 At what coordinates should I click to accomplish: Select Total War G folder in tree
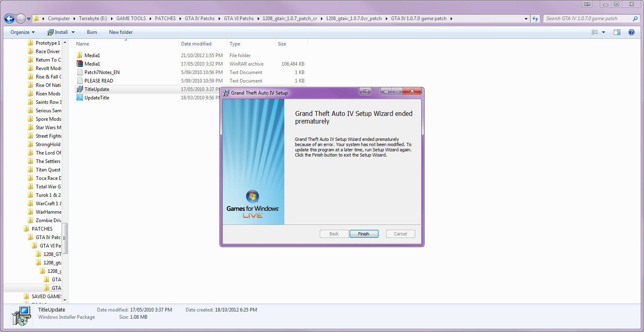click(48, 187)
